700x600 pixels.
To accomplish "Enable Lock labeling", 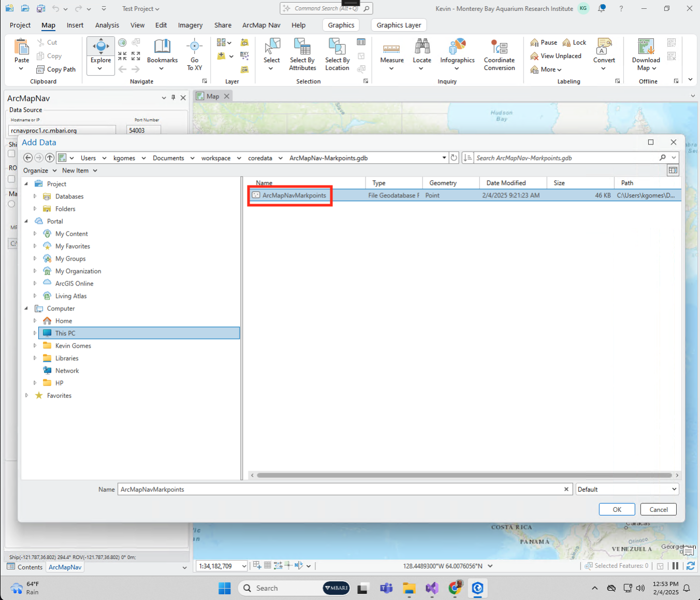I will click(x=574, y=42).
